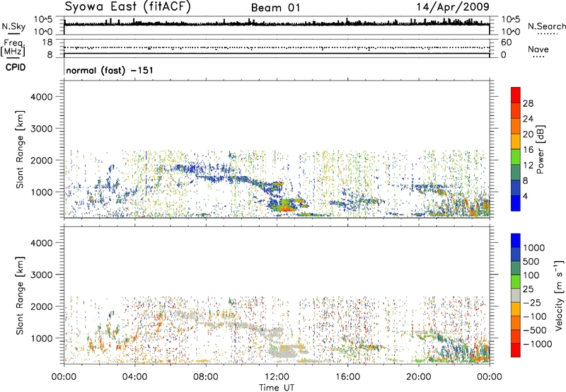This screenshot has width=566, height=392.
Task: Select the 'N.Sky' legend label
Action: 13,26
